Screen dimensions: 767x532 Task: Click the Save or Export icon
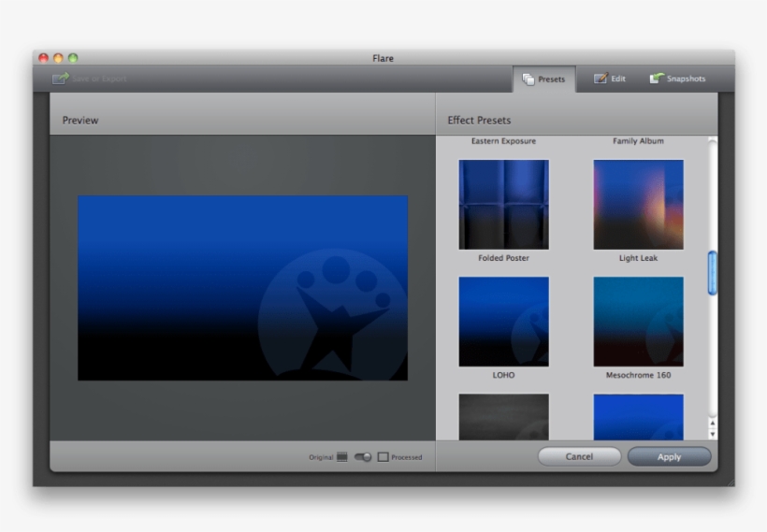click(x=61, y=79)
